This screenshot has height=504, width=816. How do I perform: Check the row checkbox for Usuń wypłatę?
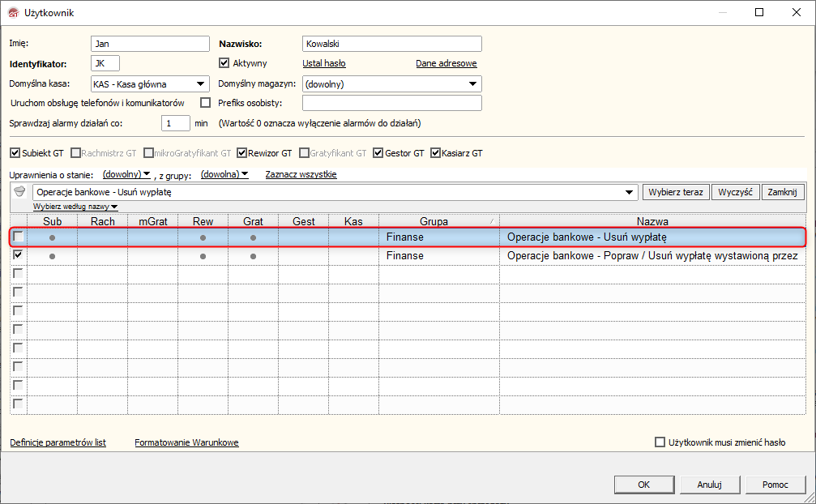[x=18, y=237]
